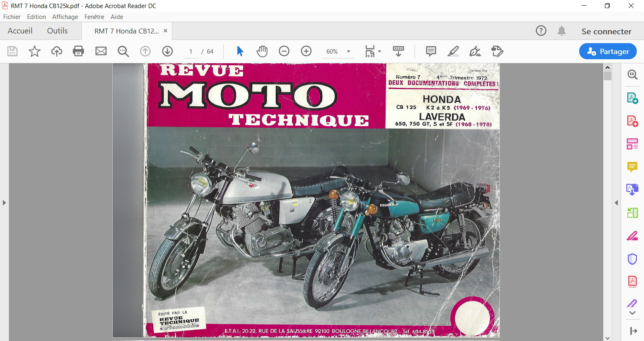This screenshot has width=644, height=341.
Task: Switch to the Accueil tab
Action: (x=20, y=31)
